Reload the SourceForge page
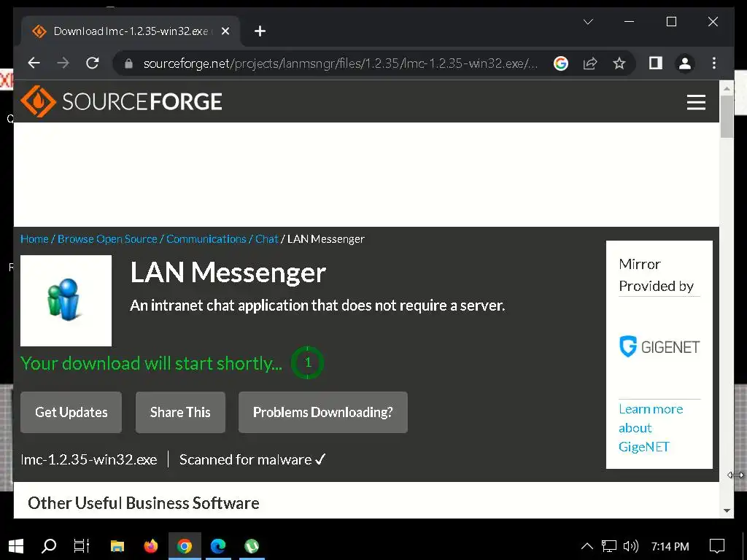This screenshot has width=747, height=560. [x=93, y=63]
